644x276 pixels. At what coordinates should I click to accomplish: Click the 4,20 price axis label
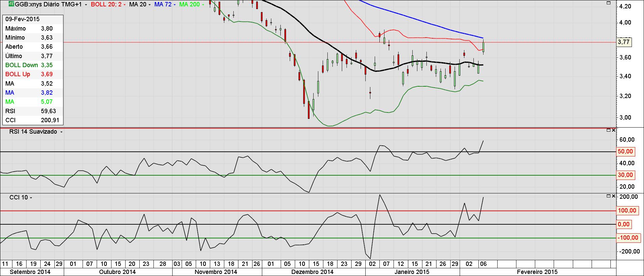tap(625, 6)
